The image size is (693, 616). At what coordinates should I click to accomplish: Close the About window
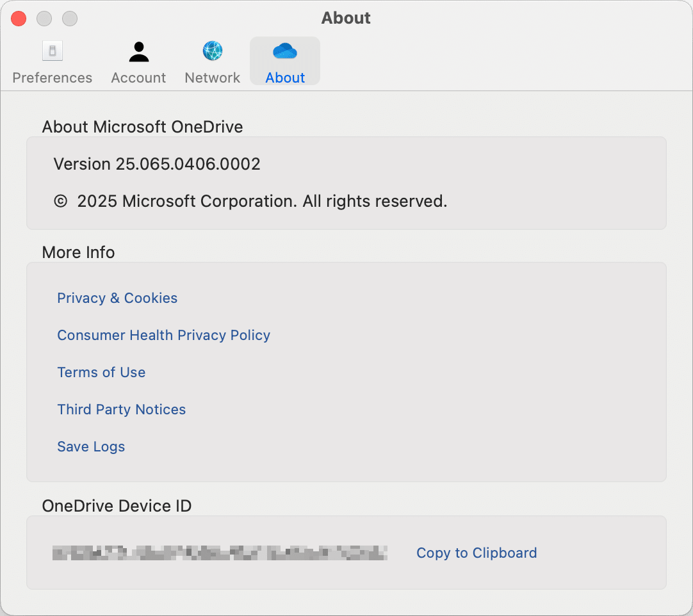pyautogui.click(x=18, y=19)
